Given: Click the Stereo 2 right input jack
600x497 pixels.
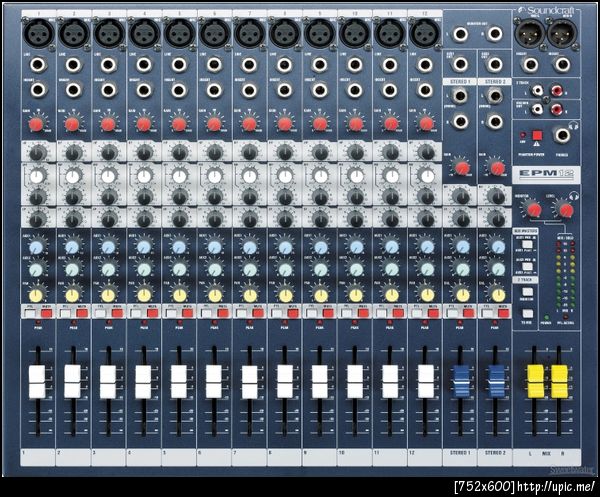Looking at the screenshot, I should (495, 121).
